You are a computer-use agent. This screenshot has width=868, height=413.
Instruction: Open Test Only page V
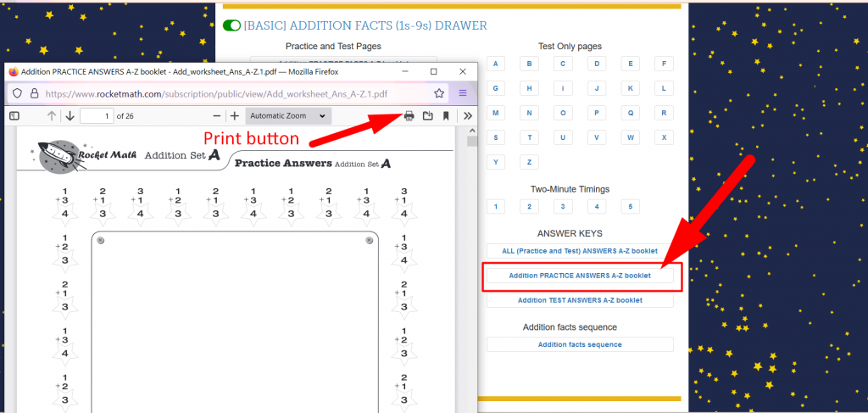pos(597,137)
